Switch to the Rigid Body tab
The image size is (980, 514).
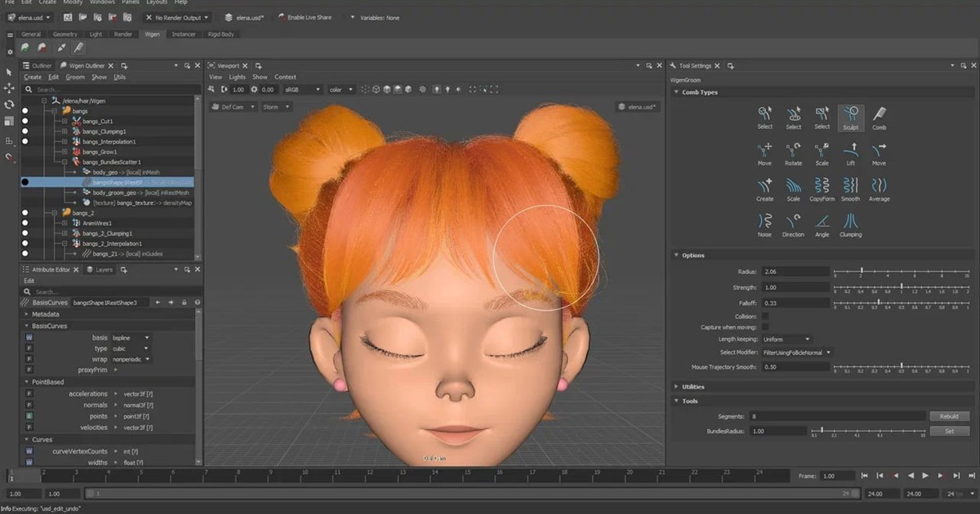(x=220, y=34)
